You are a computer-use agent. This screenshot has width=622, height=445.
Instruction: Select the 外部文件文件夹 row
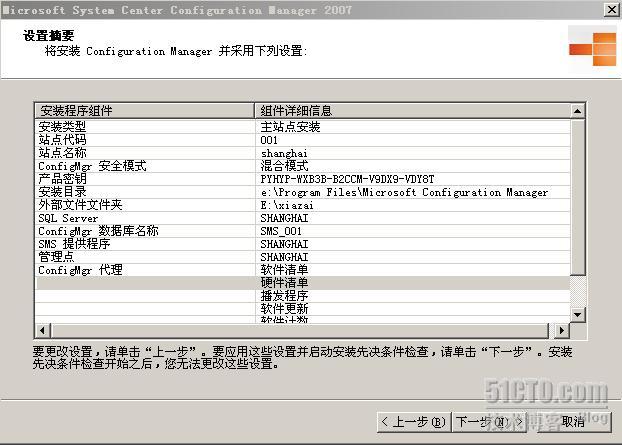point(303,205)
